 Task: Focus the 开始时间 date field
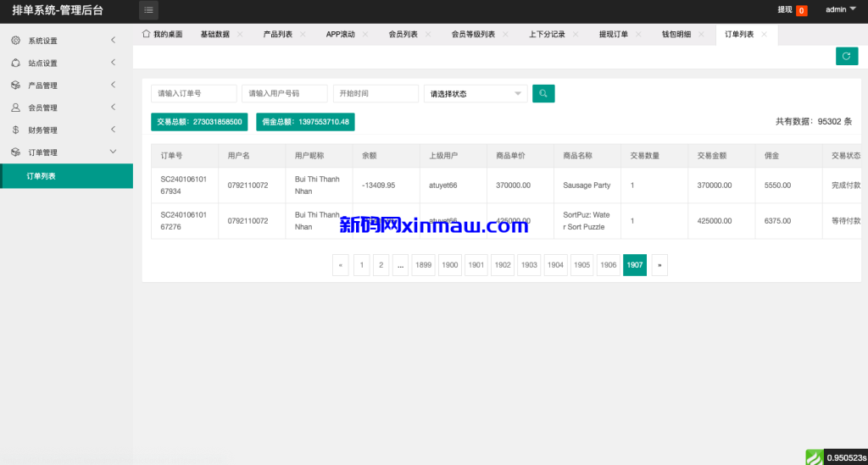(376, 93)
